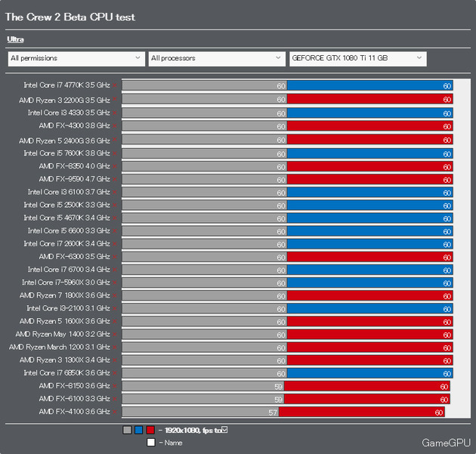Click the gray legend color swatch
Screen dimensions: 476x454
pyautogui.click(x=127, y=430)
